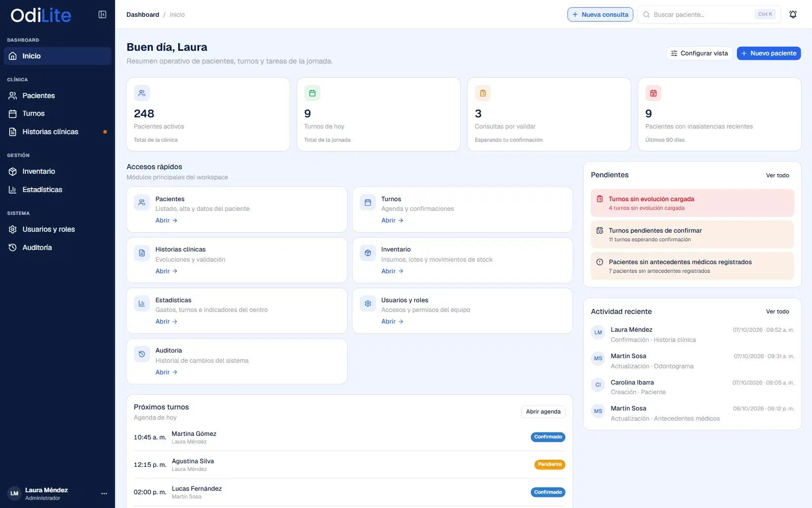This screenshot has width=812, height=508.
Task: Click the Pacientes activos people icon
Action: pyautogui.click(x=142, y=93)
